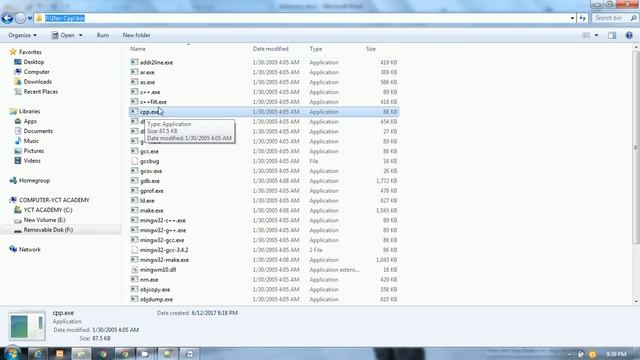Image resolution: width=640 pixels, height=360 pixels.
Task: Click the cpp.exe preview thumbnail in details pane
Action: coord(27,327)
